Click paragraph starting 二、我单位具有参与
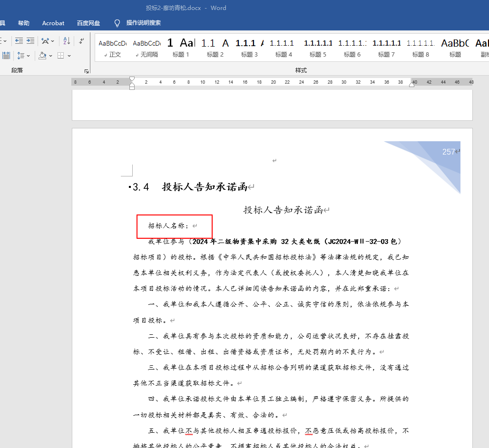489x448 pixels. [271, 344]
